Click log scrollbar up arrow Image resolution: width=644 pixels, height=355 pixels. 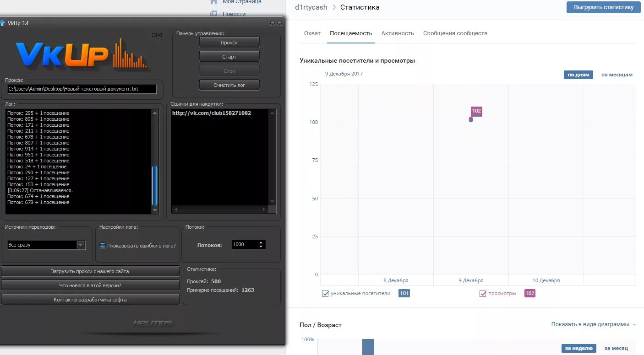click(155, 113)
